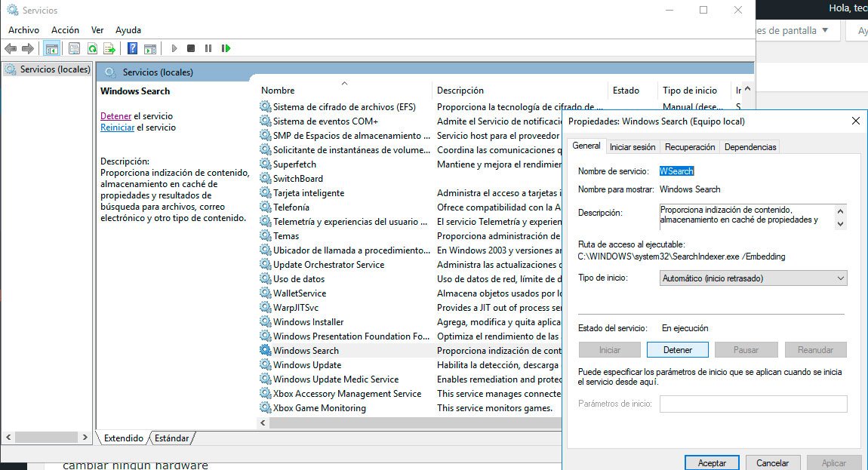The height and width of the screenshot is (470, 868).
Task: Click right arrow of the tree pane scrollbar
Action: (85, 437)
